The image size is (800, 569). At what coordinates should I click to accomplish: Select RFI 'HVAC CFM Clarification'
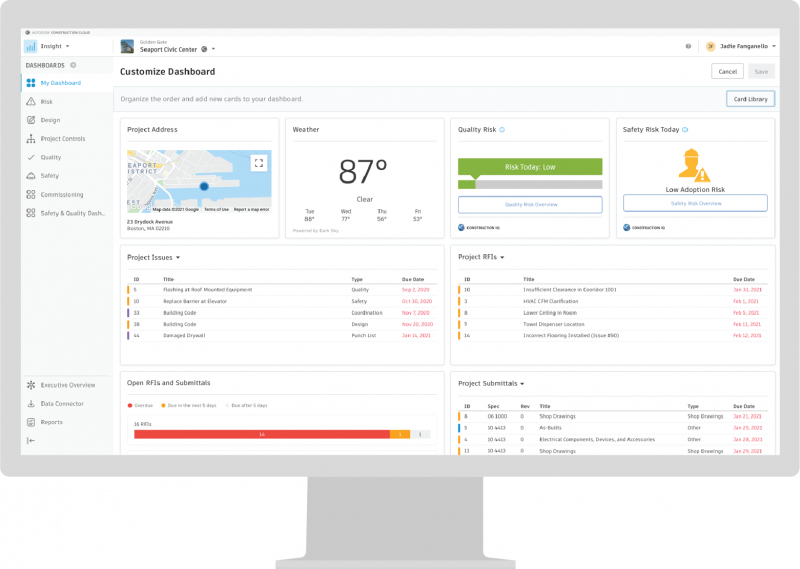[613, 301]
